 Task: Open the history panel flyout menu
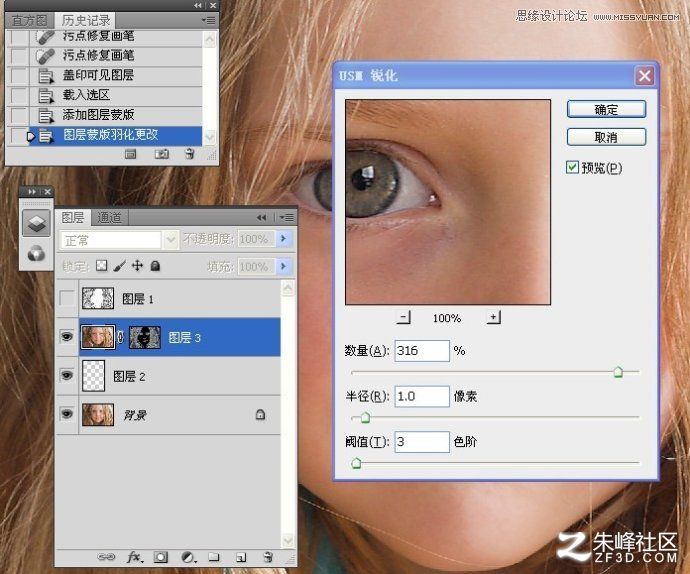[x=209, y=20]
